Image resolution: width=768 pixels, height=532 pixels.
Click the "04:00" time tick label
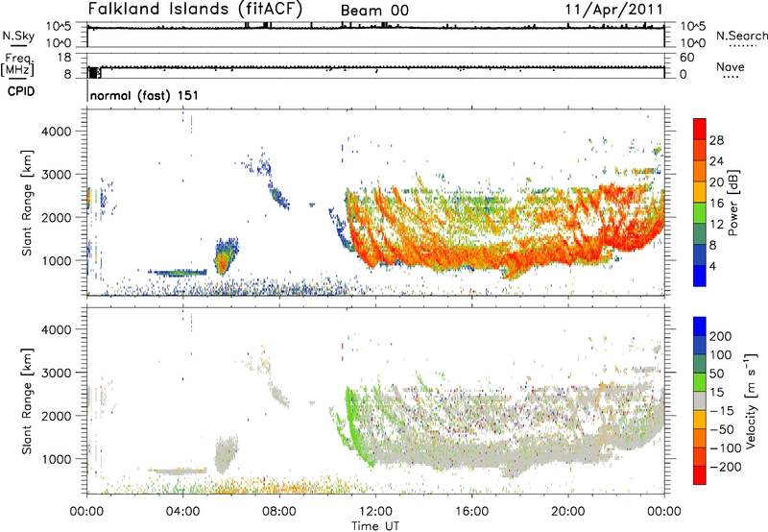182,512
